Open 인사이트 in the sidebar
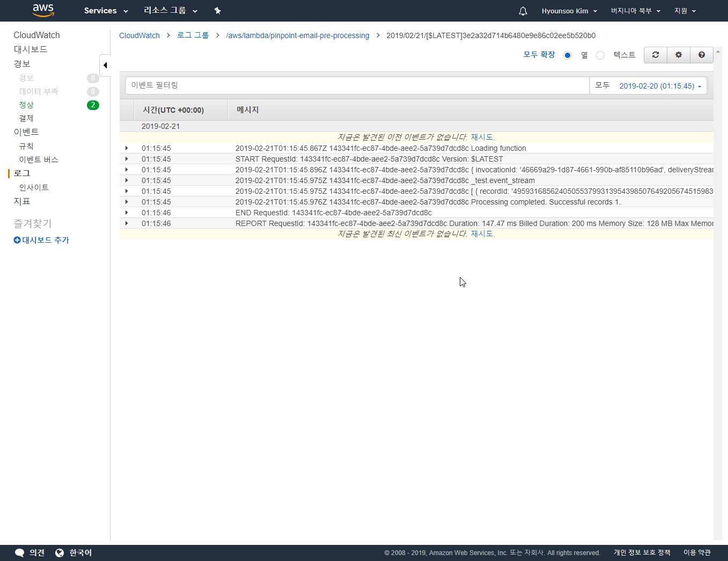Viewport: 728px width, 561px height. pos(34,188)
